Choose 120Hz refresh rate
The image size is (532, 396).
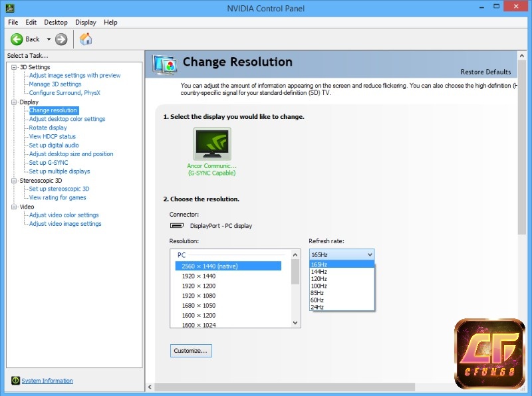[342, 278]
